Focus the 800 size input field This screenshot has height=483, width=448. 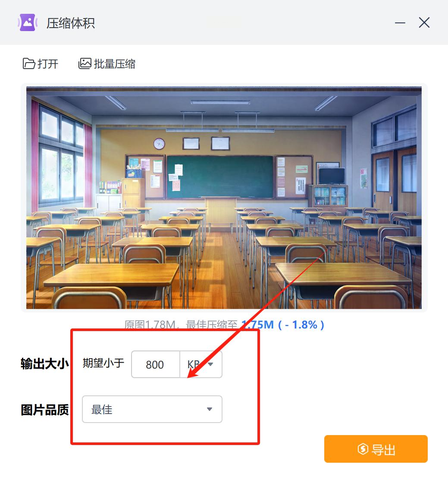[155, 364]
